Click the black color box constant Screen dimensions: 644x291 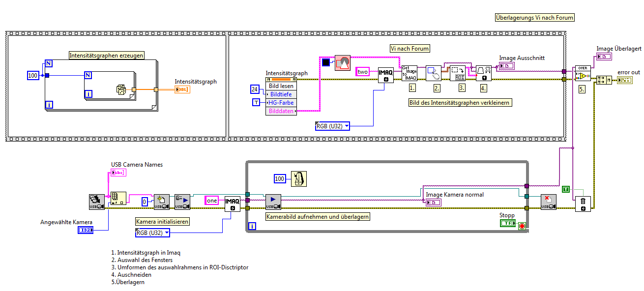(326, 62)
